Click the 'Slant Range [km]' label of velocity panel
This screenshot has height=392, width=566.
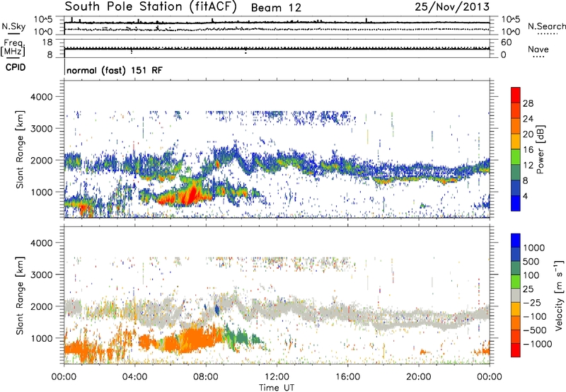(20, 295)
